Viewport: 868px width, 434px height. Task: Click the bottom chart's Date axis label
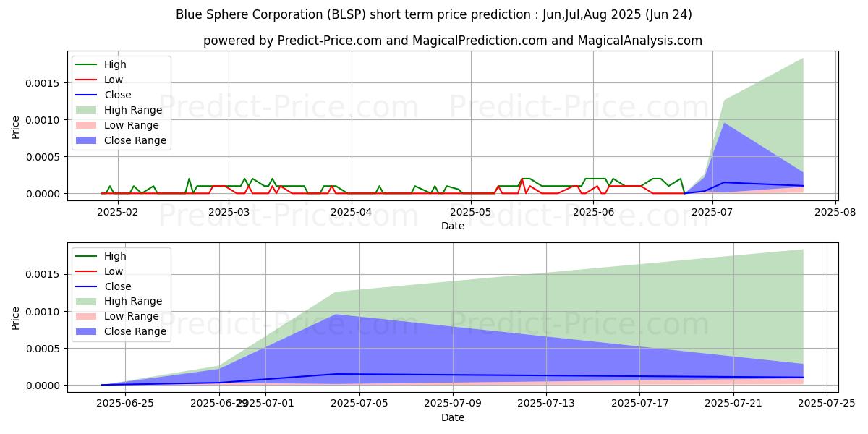tap(453, 417)
